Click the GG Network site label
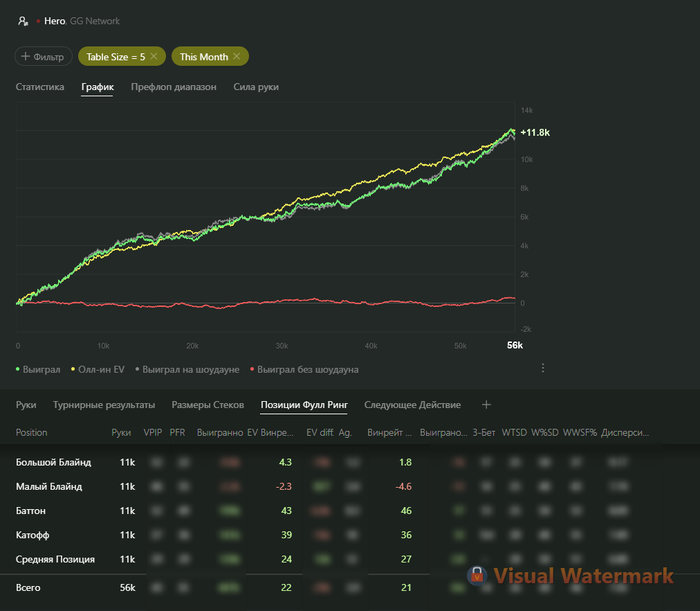This screenshot has height=611, width=700. click(x=95, y=21)
